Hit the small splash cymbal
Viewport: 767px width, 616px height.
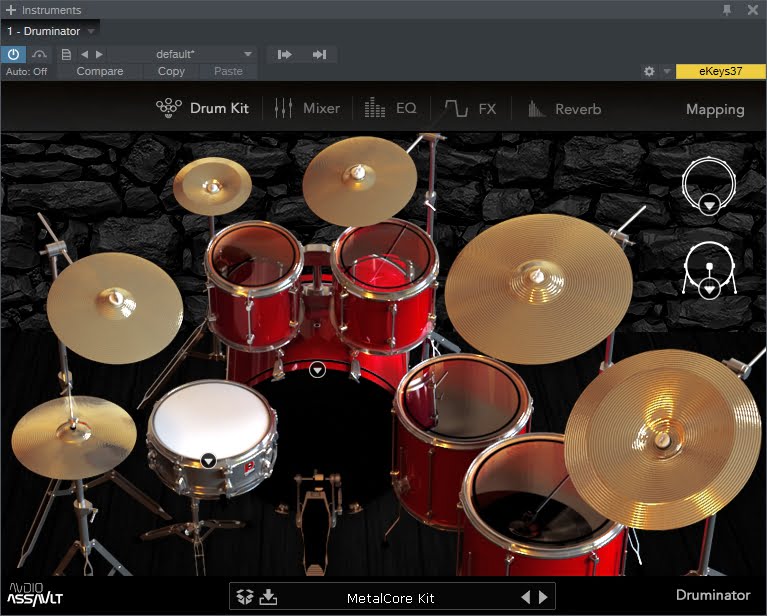[x=212, y=186]
